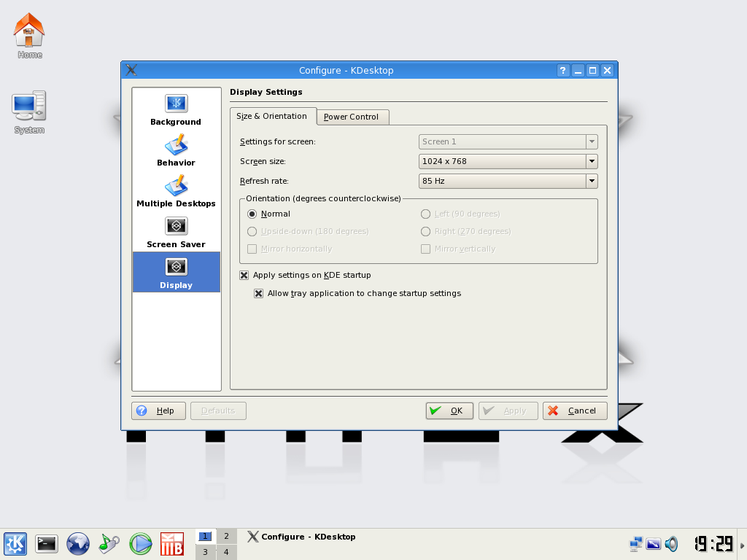Switch to virtual desktop 1
The height and width of the screenshot is (560, 747).
coord(205,536)
